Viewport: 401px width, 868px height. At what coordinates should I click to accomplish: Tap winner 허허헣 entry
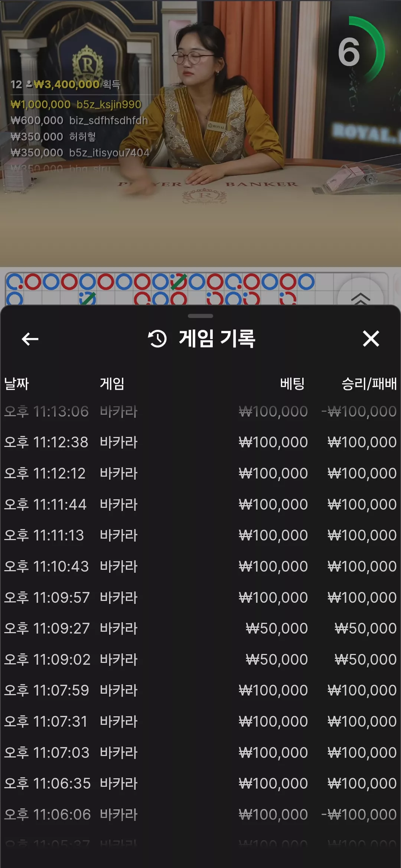pyautogui.click(x=53, y=137)
